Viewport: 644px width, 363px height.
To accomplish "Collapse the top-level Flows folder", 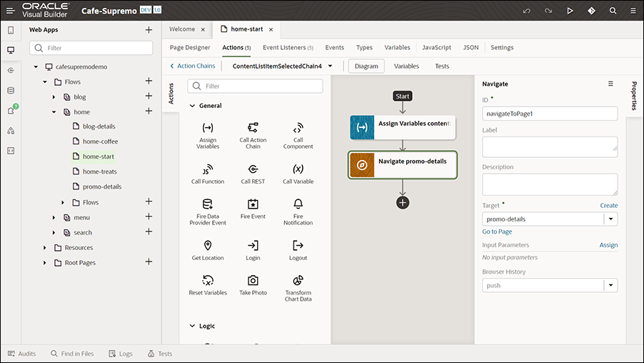I will 45,81.
